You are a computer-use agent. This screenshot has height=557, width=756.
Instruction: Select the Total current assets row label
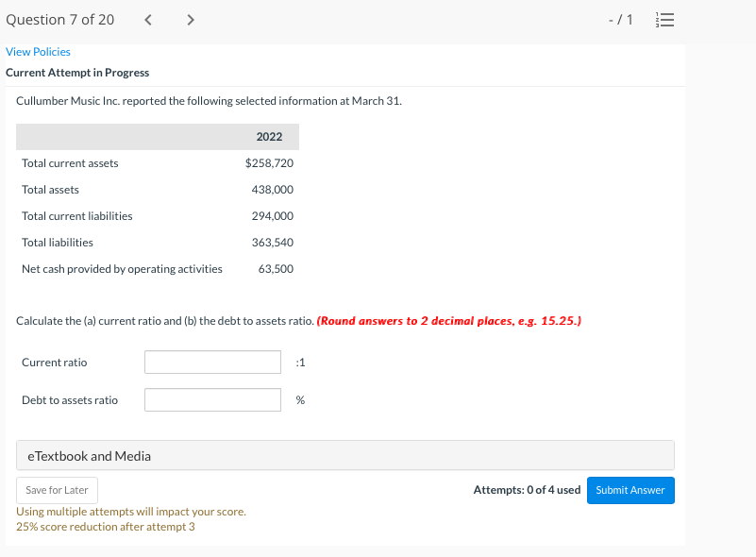click(70, 163)
